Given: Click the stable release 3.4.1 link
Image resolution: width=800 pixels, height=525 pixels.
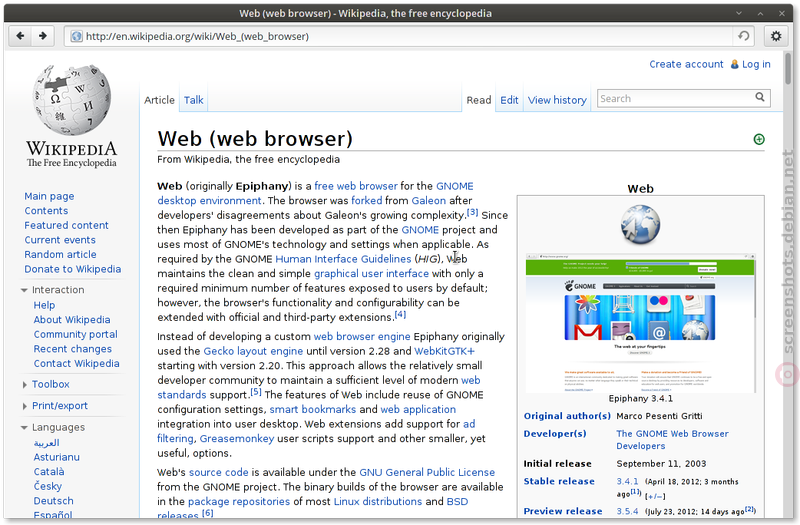Looking at the screenshot, I should point(627,481).
